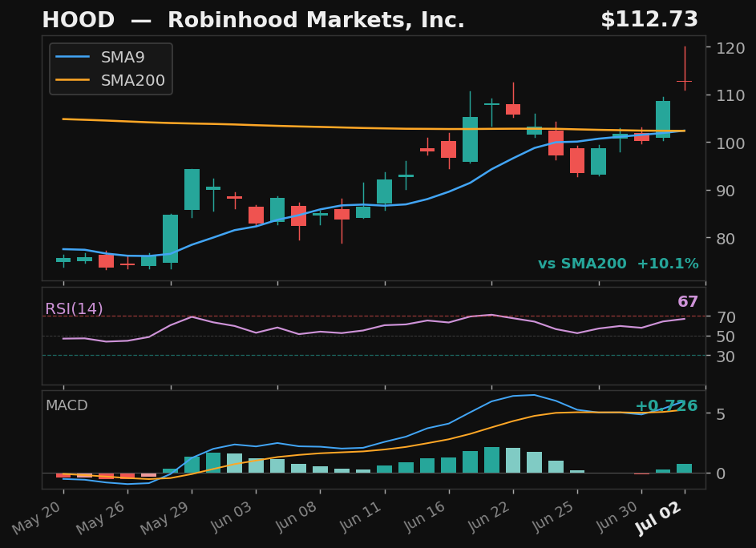Click the May 26 date label
The image size is (756, 548).
pyautogui.click(x=101, y=518)
